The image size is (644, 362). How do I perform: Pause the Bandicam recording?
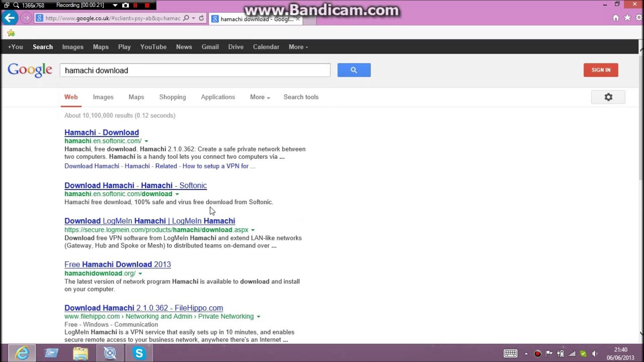coord(135,5)
